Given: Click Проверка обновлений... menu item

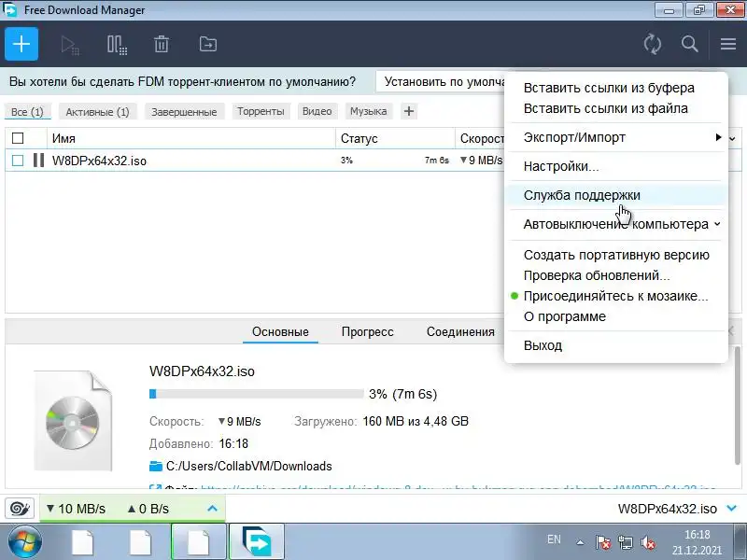Looking at the screenshot, I should (616, 275).
